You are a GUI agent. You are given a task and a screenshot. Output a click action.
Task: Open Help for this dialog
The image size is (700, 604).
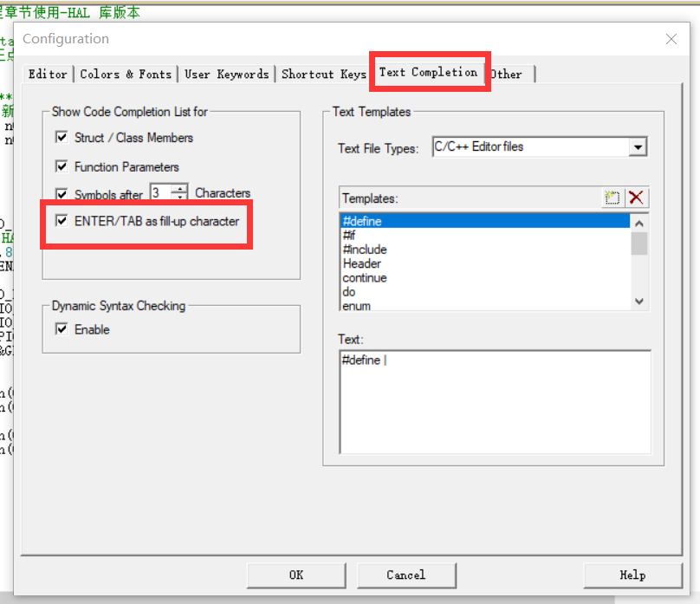pyautogui.click(x=632, y=575)
